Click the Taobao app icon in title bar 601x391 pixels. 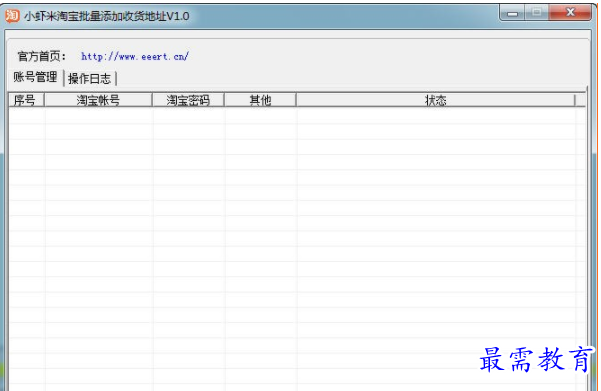tap(12, 16)
